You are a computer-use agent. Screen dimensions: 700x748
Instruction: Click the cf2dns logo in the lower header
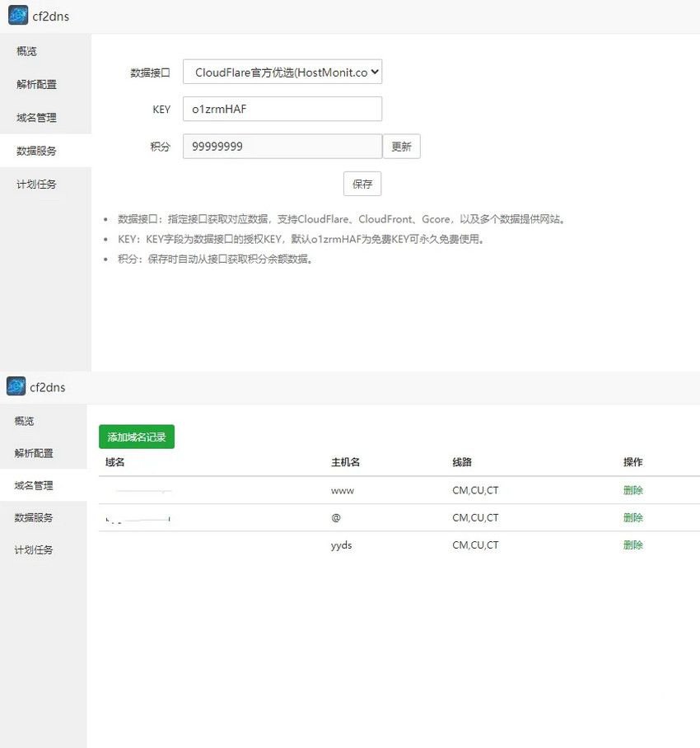click(x=16, y=386)
